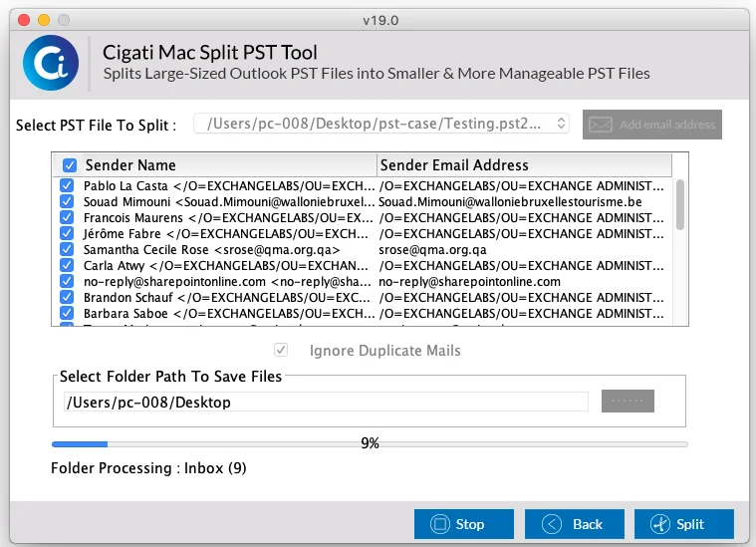
Task: Click the envelope icon on Add email address
Action: (x=601, y=125)
